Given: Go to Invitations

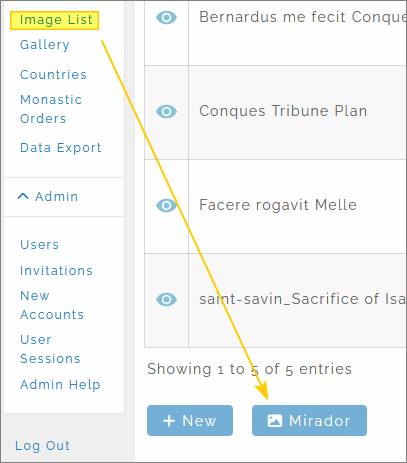Looking at the screenshot, I should pyautogui.click(x=56, y=271).
